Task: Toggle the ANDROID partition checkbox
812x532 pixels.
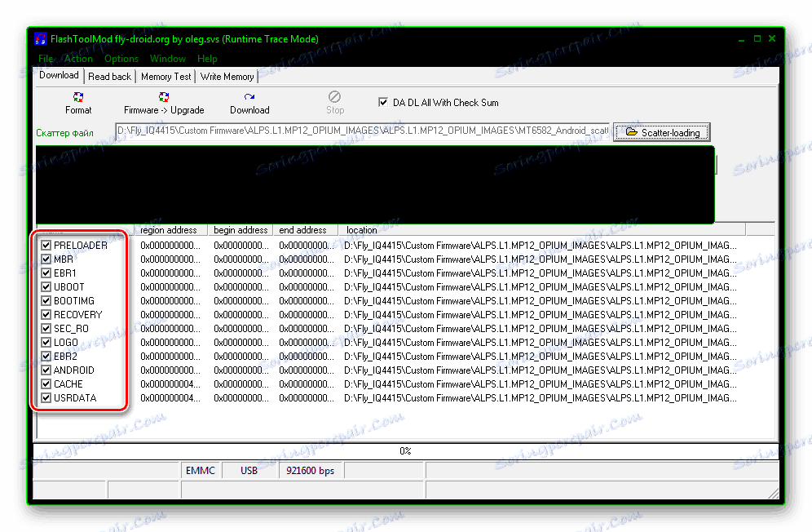Action: (x=46, y=370)
